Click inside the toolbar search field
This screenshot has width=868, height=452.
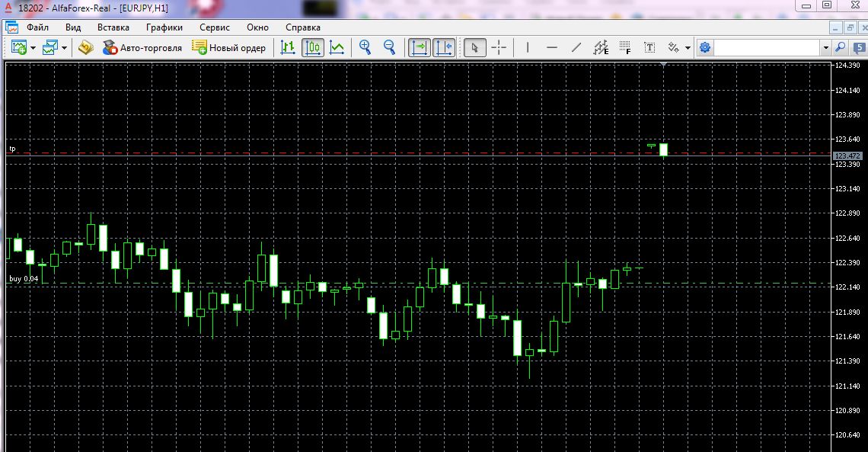[x=767, y=47]
